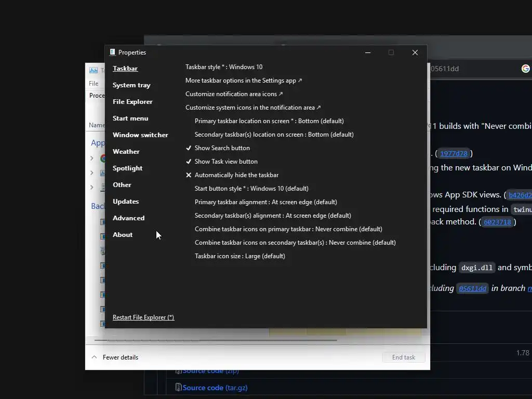Switch to File Explorer settings section
Viewport: 532px width, 399px height.
pyautogui.click(x=132, y=102)
